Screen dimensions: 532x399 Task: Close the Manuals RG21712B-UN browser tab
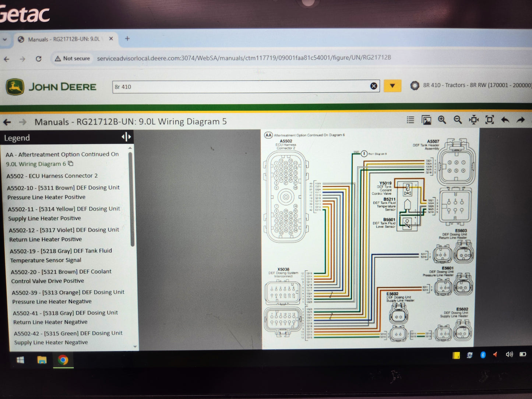click(x=111, y=39)
